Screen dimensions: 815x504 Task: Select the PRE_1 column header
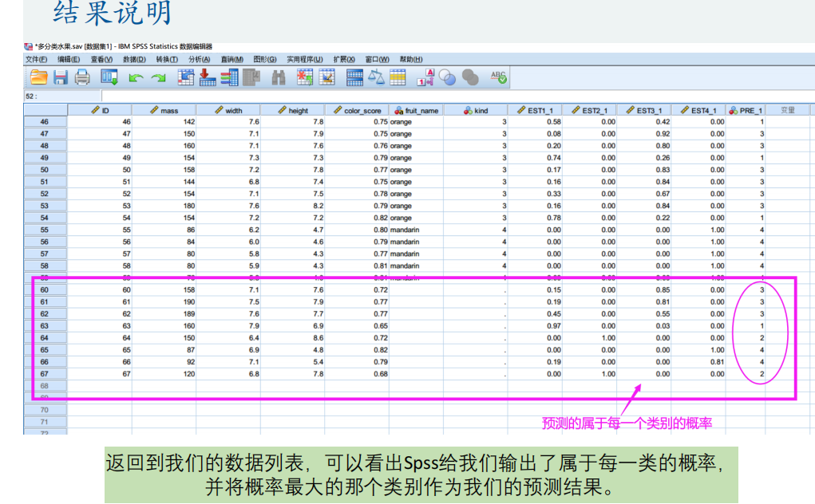746,110
